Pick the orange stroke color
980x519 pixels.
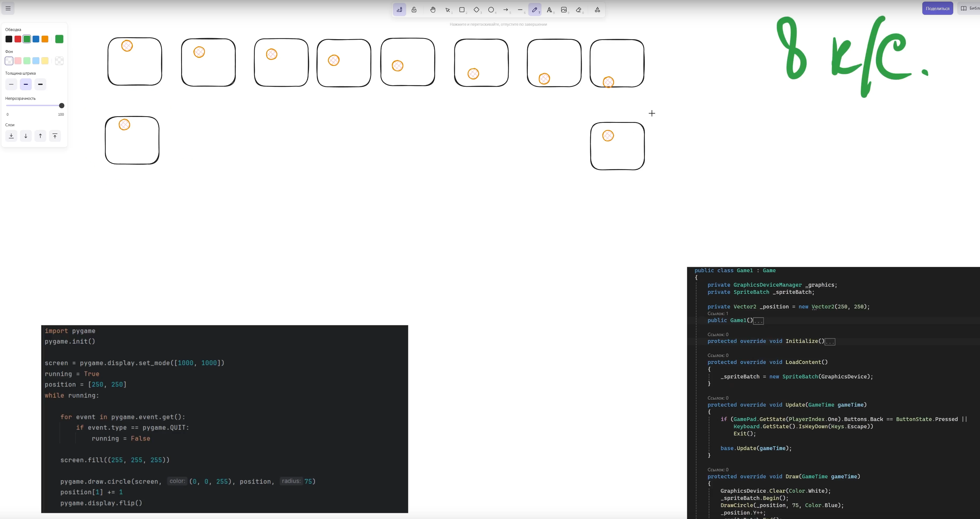pos(45,39)
